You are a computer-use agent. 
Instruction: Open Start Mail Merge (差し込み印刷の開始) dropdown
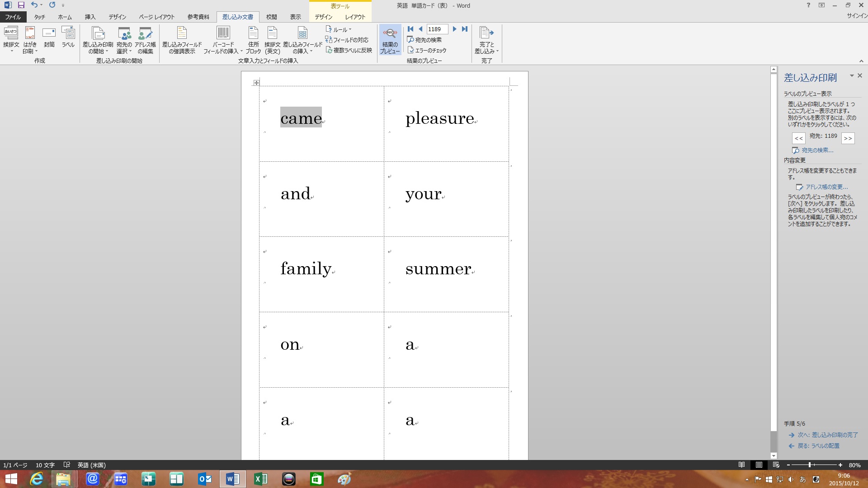[x=98, y=41]
